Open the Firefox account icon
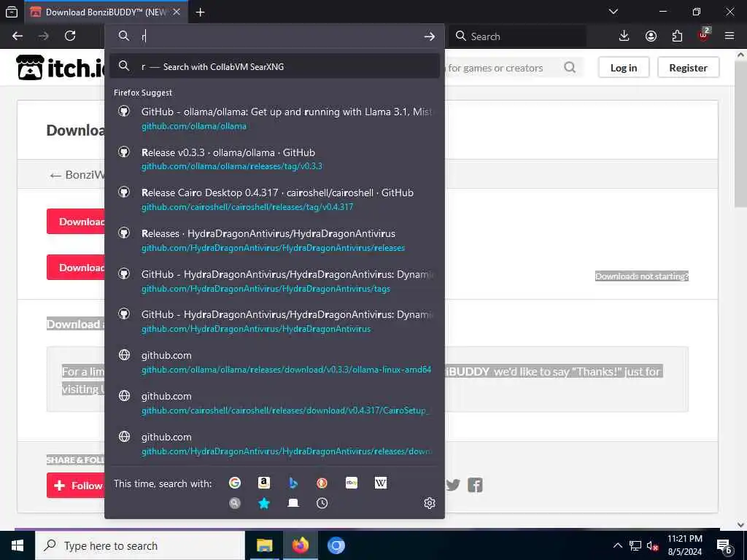Viewport: 747px width, 560px height. pyautogui.click(x=651, y=36)
